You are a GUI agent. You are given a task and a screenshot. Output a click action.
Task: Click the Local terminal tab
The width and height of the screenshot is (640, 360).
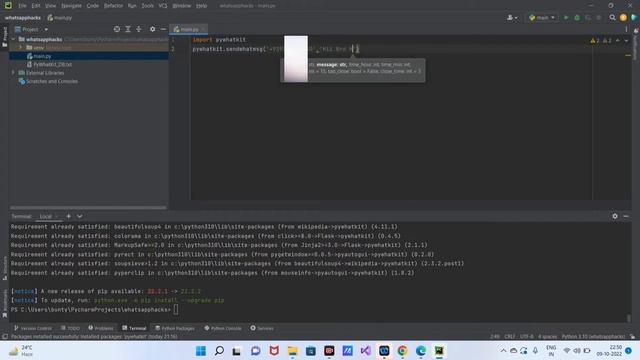pos(46,216)
